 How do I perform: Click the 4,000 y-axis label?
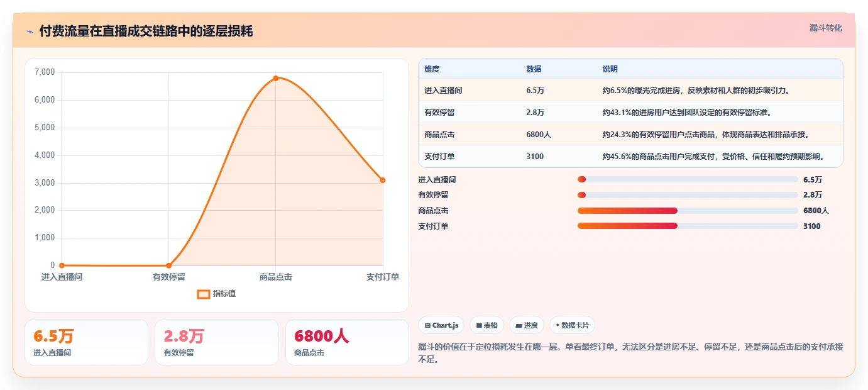tap(45, 155)
